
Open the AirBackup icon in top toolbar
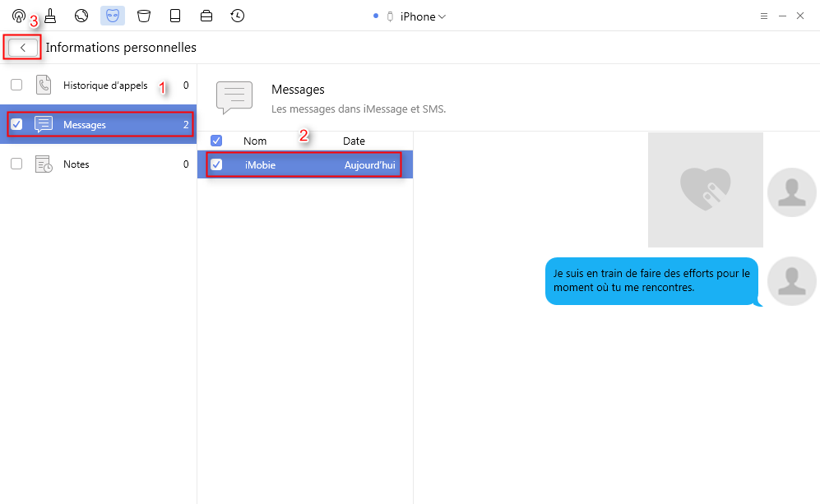coord(18,16)
